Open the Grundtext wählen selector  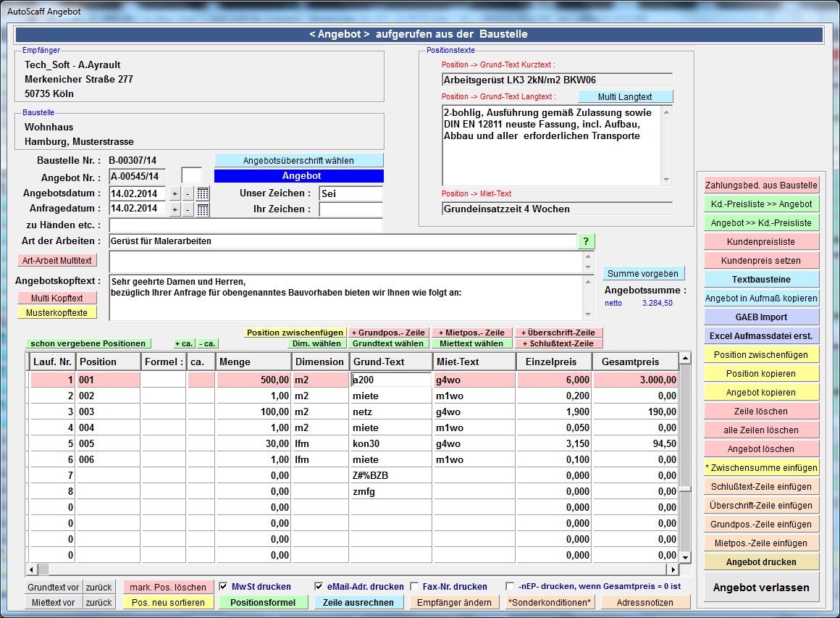pos(388,343)
